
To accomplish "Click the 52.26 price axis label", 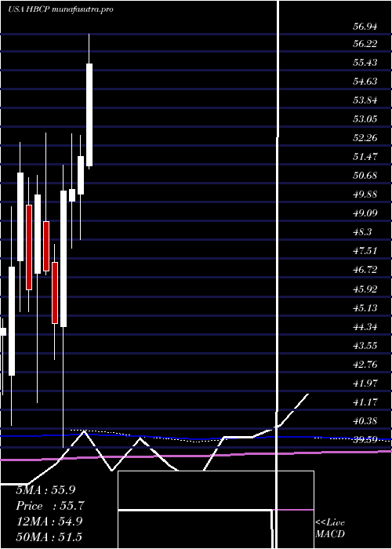I will 365,137.
